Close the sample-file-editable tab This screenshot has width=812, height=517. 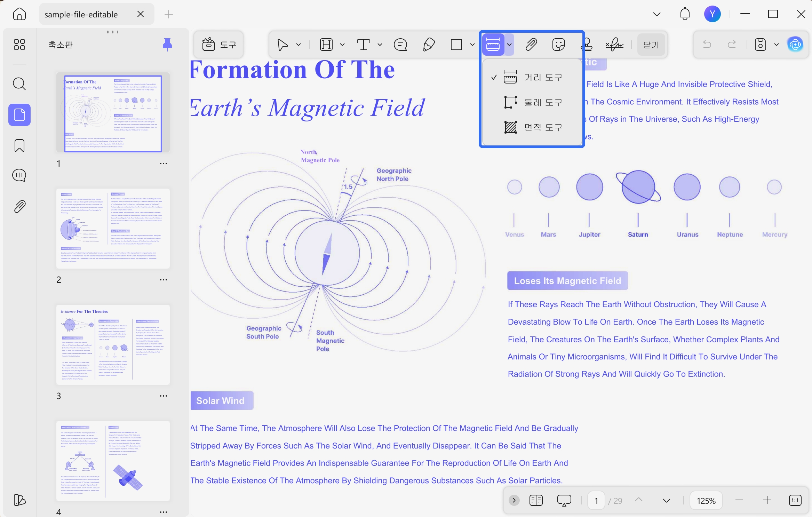tap(141, 14)
